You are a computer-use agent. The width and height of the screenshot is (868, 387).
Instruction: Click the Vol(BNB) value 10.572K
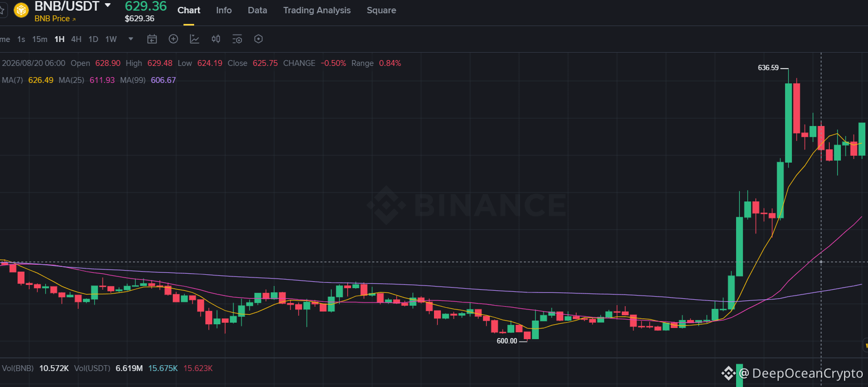pos(54,368)
